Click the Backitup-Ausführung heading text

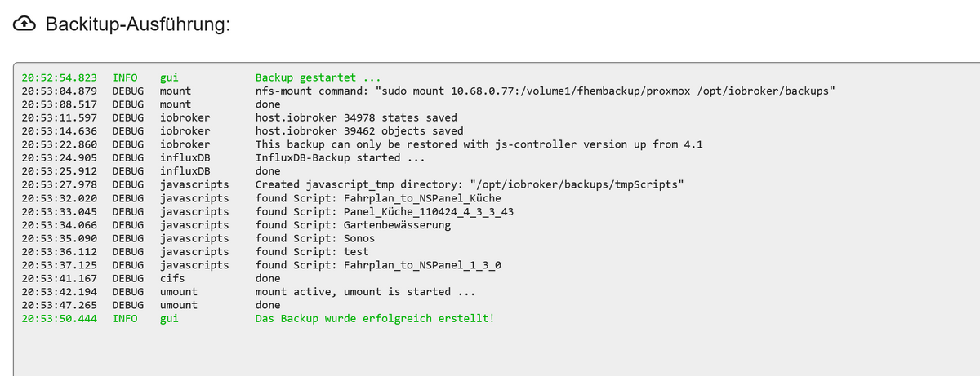(138, 24)
